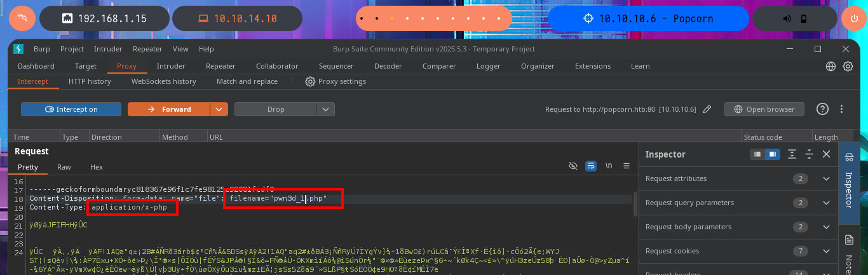This screenshot has height=275, width=868.
Task: Open the Intruder menu in menu bar
Action: 108,49
